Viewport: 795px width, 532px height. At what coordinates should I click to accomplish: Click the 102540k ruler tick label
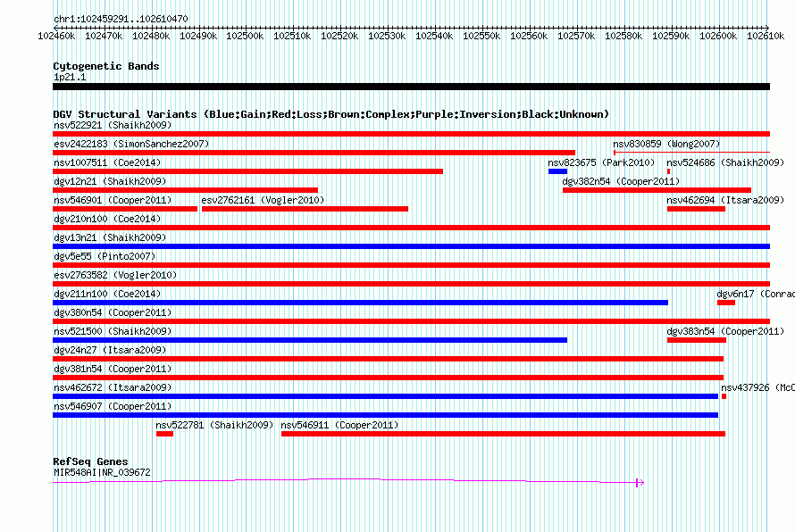[x=434, y=36]
